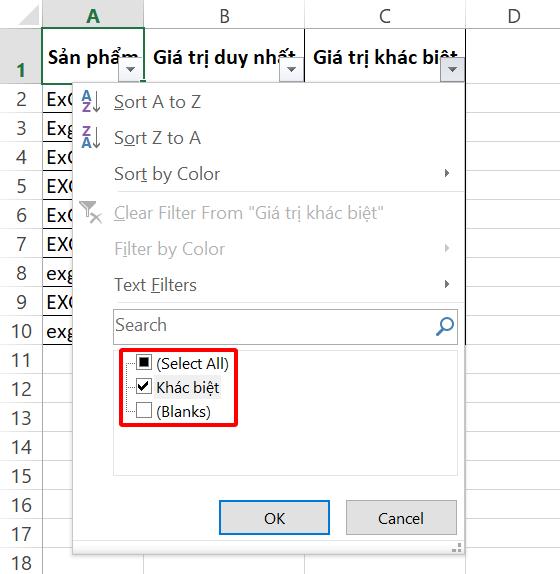Image resolution: width=560 pixels, height=574 pixels.
Task: Open the Text Filters menu entry
Action: (x=269, y=284)
